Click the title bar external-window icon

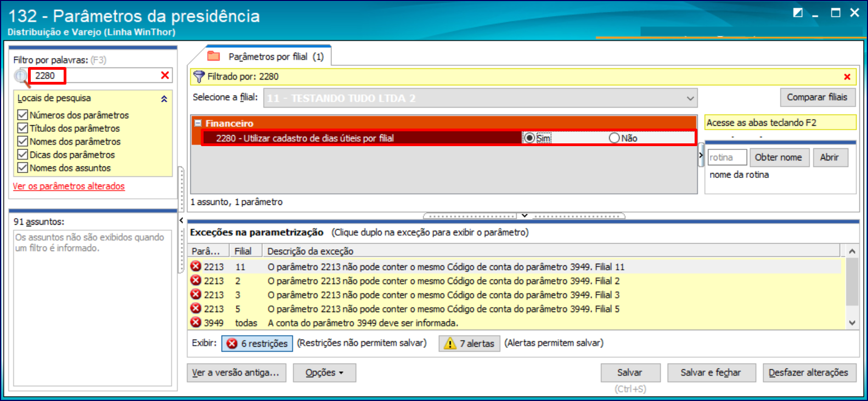[798, 12]
